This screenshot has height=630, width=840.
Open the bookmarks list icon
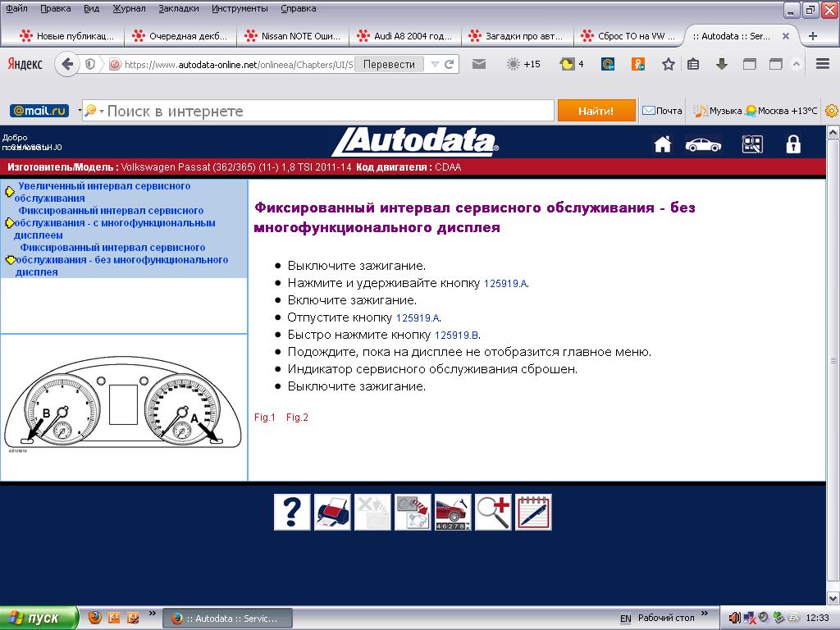point(693,64)
